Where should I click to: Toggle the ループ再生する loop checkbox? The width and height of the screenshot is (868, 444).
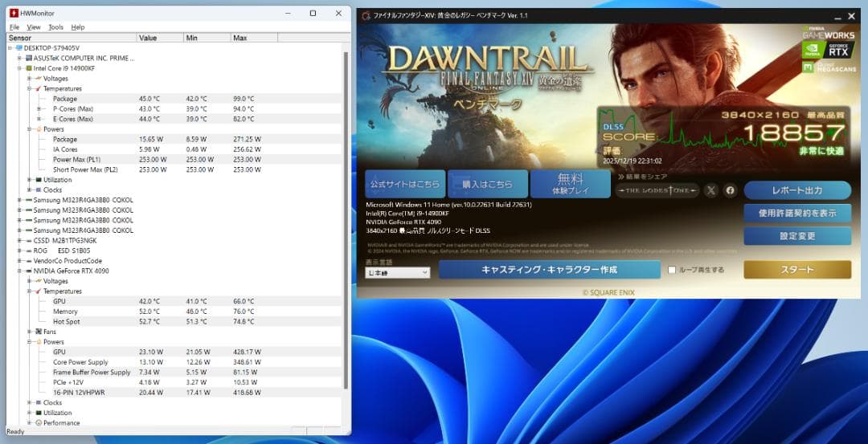click(x=672, y=270)
